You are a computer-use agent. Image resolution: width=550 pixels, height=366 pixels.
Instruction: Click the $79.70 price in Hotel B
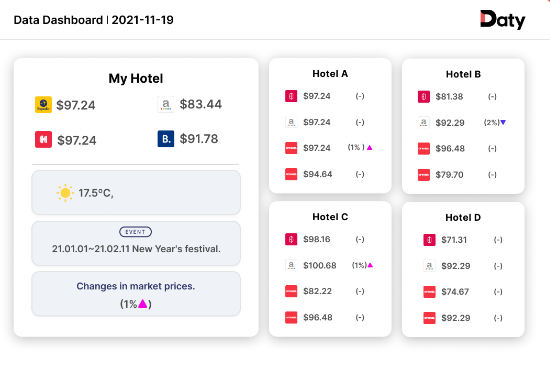click(449, 175)
